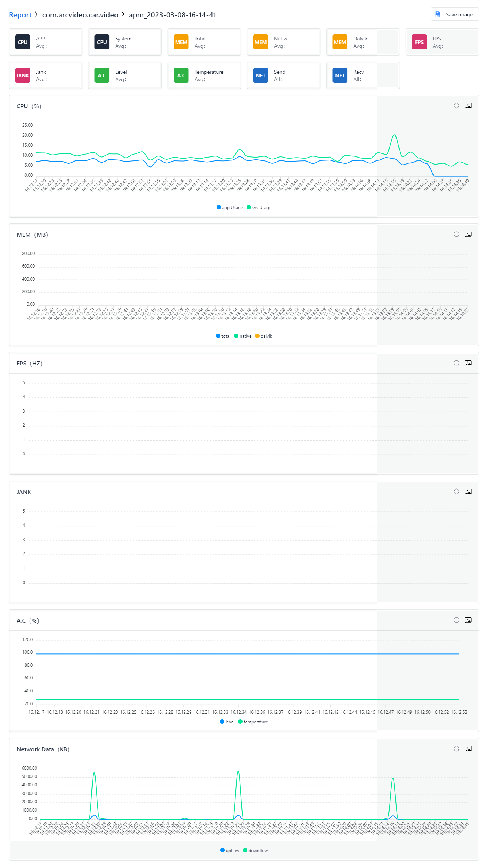Save JANK chart as image
This screenshot has height=868, width=488.
468,491
